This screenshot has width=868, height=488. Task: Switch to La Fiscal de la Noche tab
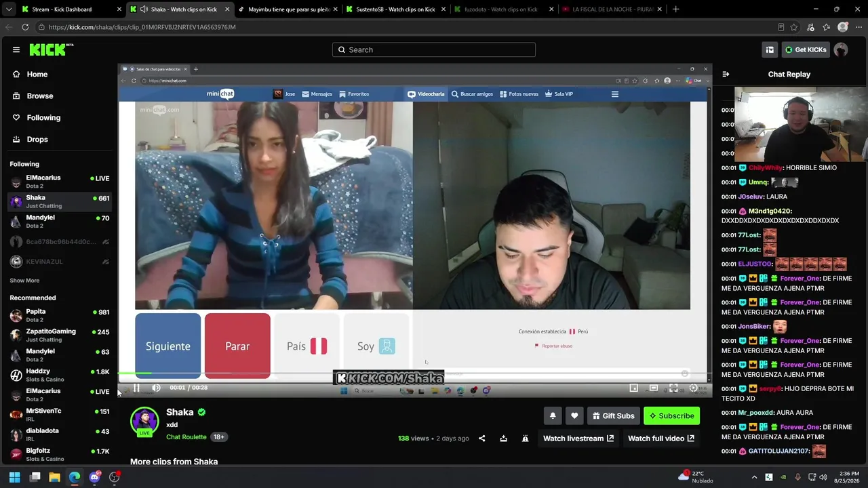[612, 9]
